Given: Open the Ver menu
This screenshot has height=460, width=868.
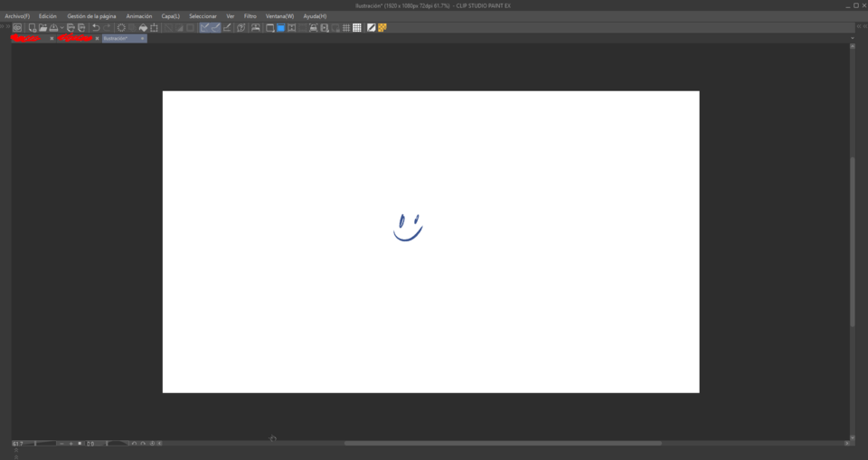Looking at the screenshot, I should pos(231,16).
